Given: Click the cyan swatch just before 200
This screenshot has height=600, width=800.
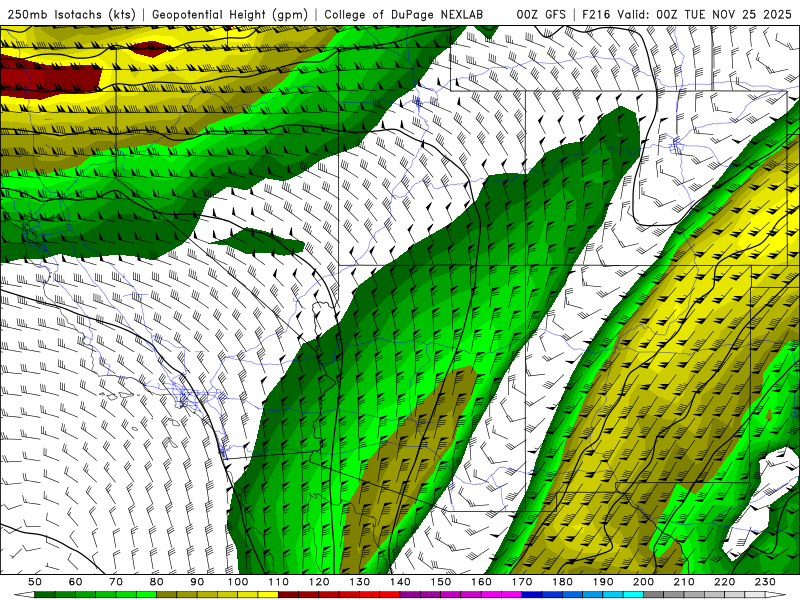Looking at the screenshot, I should click(633, 595).
